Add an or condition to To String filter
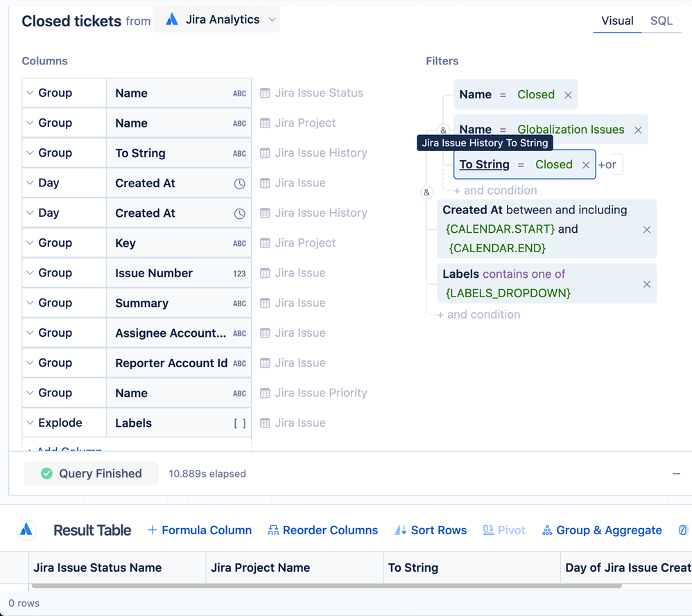 tap(607, 164)
